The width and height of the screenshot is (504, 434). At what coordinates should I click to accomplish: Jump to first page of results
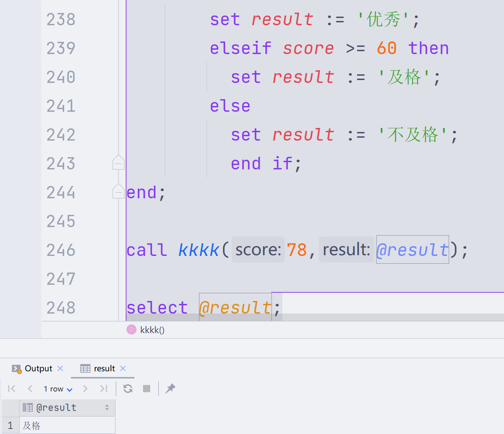click(x=11, y=389)
